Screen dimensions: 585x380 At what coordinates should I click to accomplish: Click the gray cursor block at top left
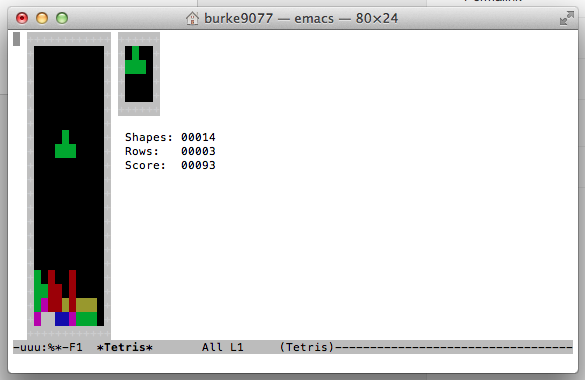pyautogui.click(x=16, y=39)
